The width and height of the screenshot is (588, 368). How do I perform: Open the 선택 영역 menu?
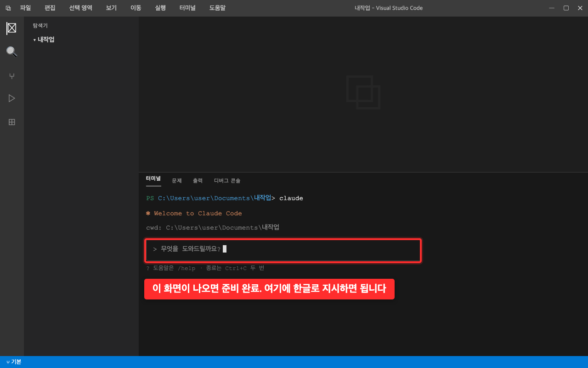(x=80, y=8)
